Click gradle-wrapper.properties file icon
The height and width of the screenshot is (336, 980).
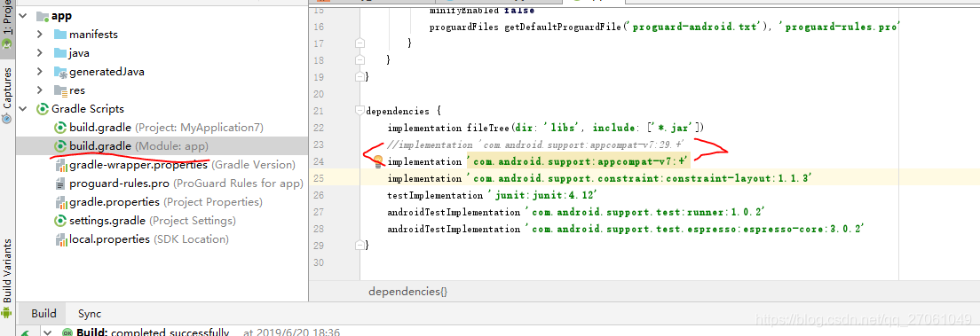(x=60, y=165)
